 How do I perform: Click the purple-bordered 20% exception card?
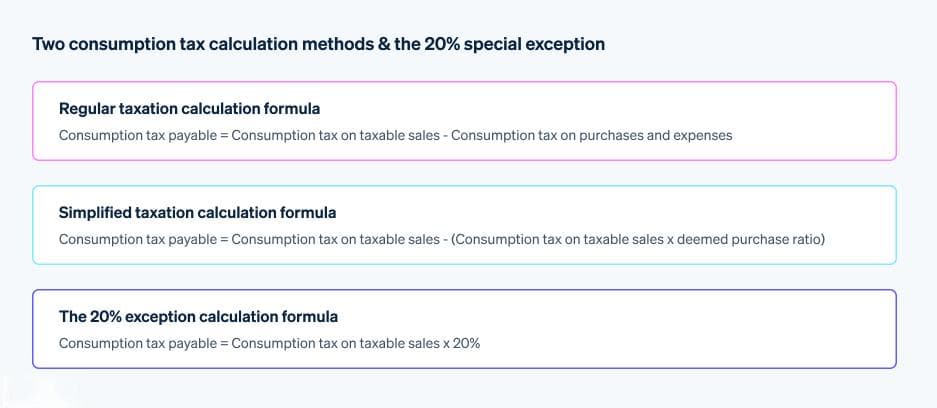click(x=464, y=329)
